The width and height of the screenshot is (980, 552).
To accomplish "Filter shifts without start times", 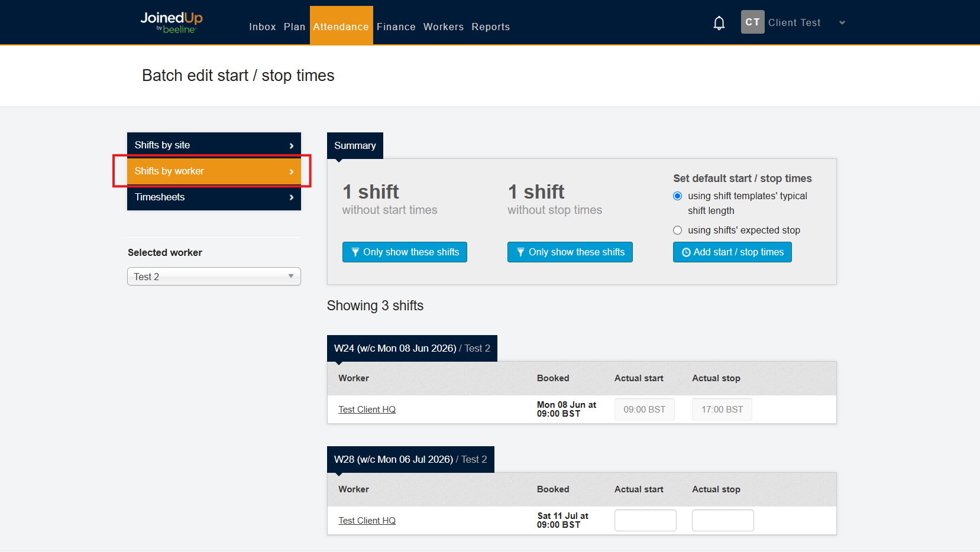I will point(405,252).
